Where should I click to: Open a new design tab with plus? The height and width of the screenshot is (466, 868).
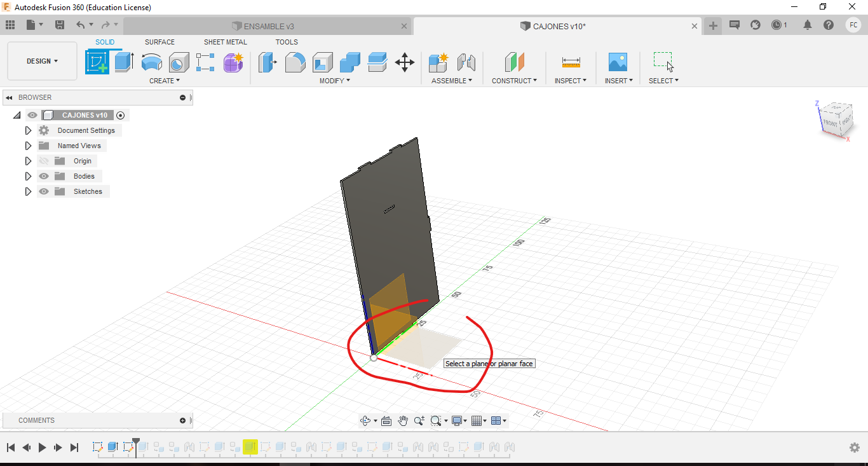click(x=713, y=25)
